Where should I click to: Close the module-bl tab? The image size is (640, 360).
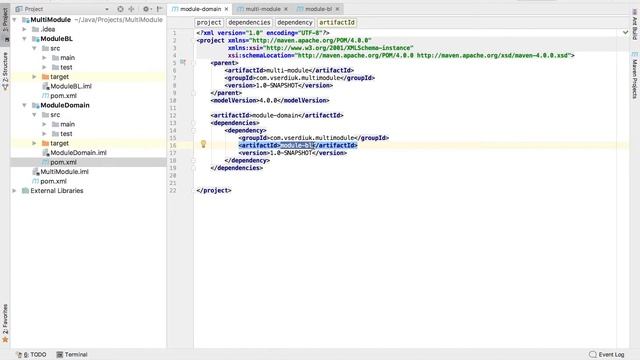338,9
